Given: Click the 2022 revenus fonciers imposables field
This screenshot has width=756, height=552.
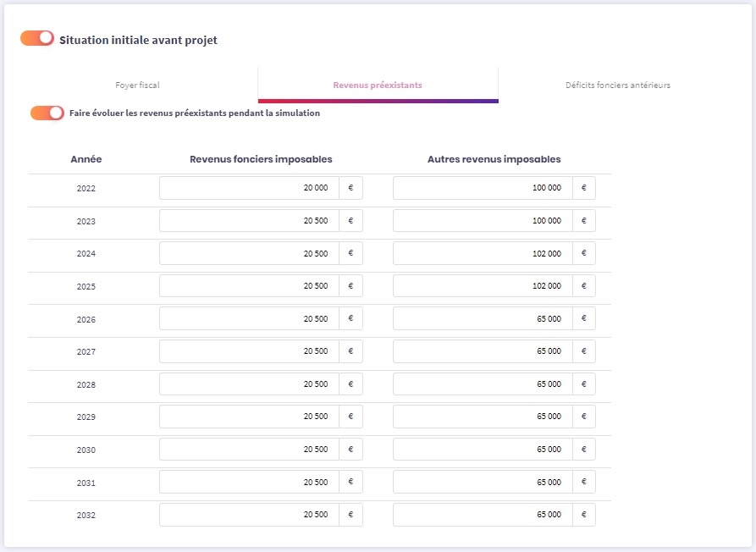Looking at the screenshot, I should tap(249, 188).
